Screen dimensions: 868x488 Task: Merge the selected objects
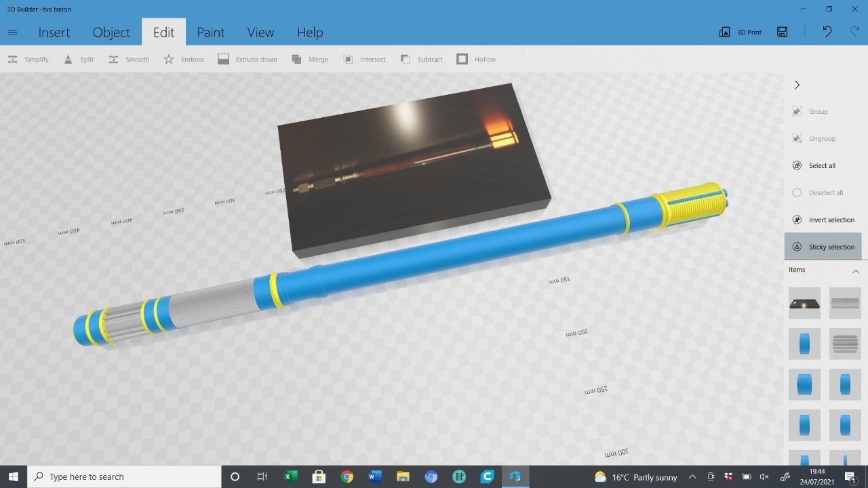(x=310, y=59)
